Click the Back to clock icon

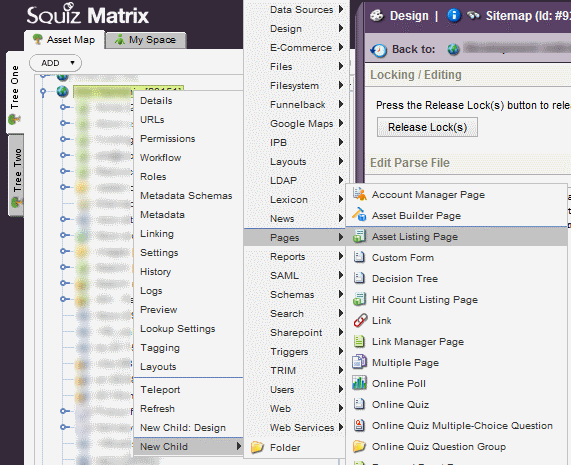click(379, 50)
